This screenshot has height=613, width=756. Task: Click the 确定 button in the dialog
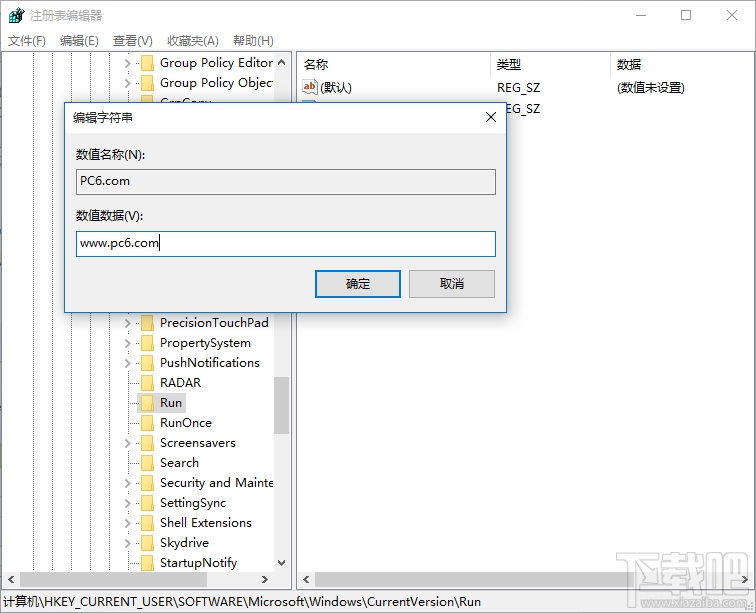tap(358, 284)
